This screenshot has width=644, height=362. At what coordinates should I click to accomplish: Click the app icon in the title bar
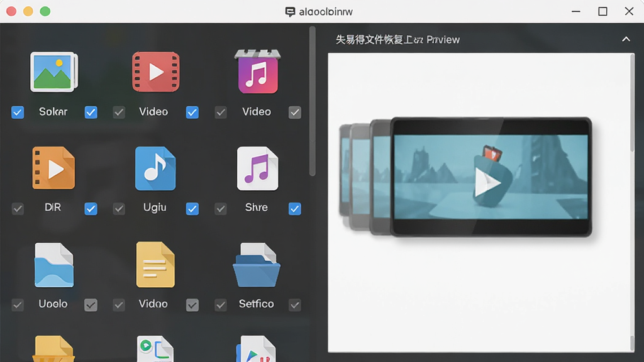tap(290, 11)
